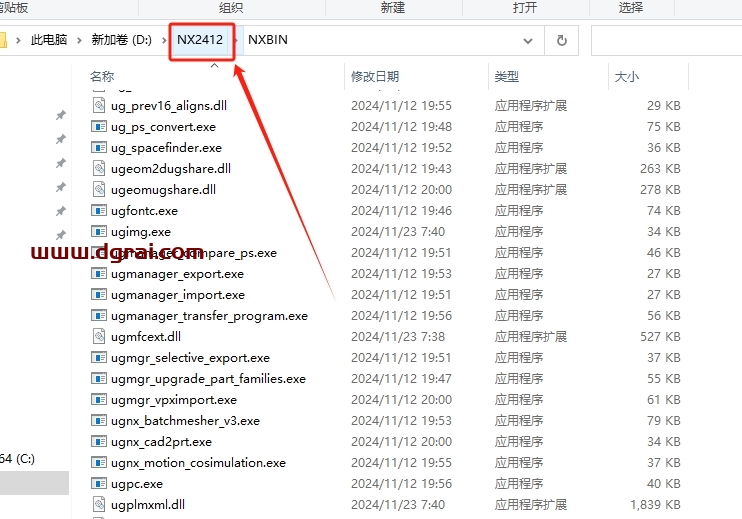The height and width of the screenshot is (519, 742).
Task: Expand the chevron after 此电脑 breadcrumb
Action: tap(79, 40)
